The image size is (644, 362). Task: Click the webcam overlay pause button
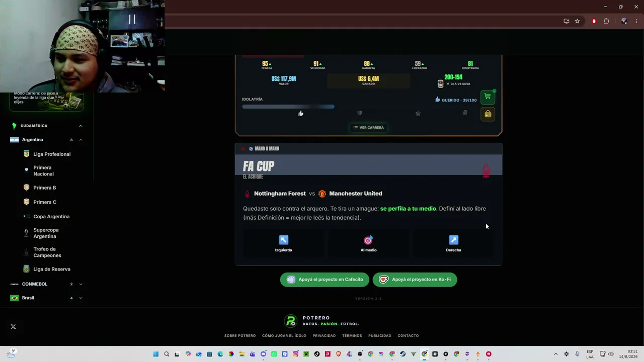(132, 20)
